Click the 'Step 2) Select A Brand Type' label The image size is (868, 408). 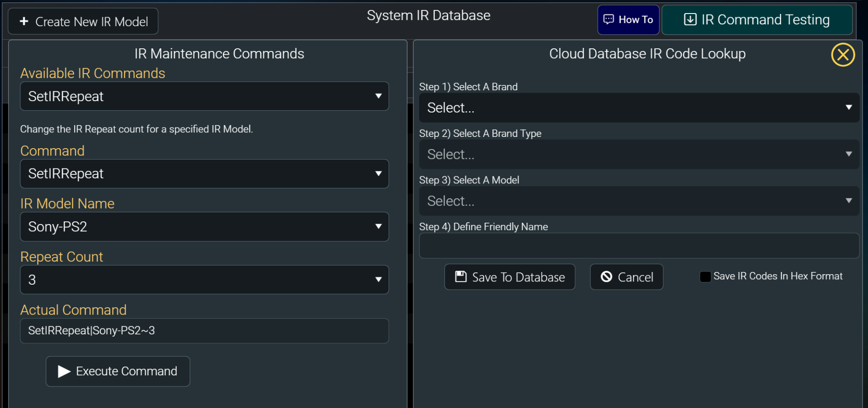pos(480,133)
